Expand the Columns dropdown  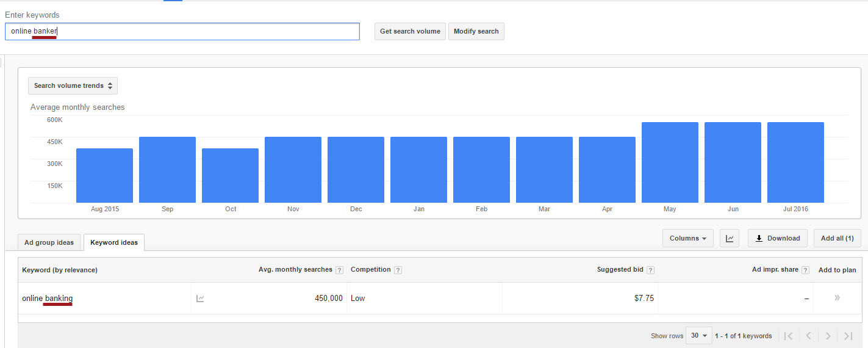click(x=687, y=238)
